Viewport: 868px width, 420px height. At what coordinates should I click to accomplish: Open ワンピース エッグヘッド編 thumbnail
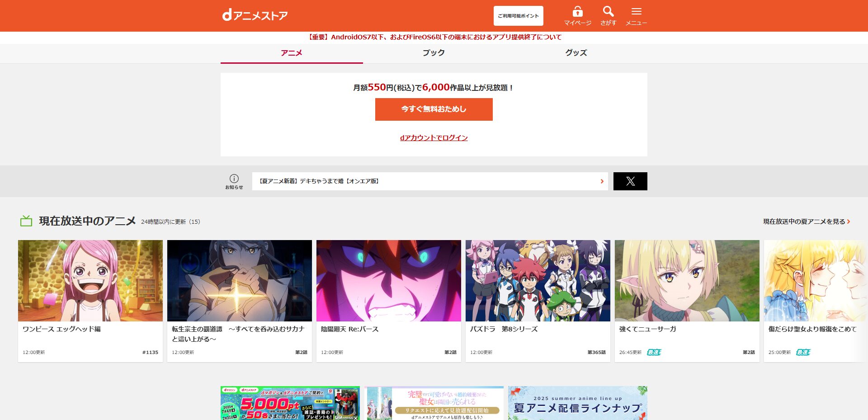90,281
